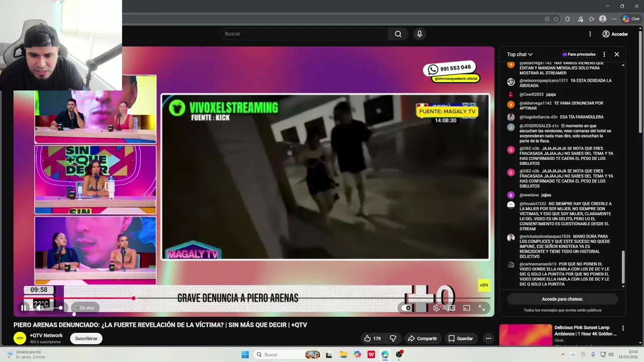644x362 pixels.
Task: Open Copilot Chat in browser
Action: coord(631,19)
